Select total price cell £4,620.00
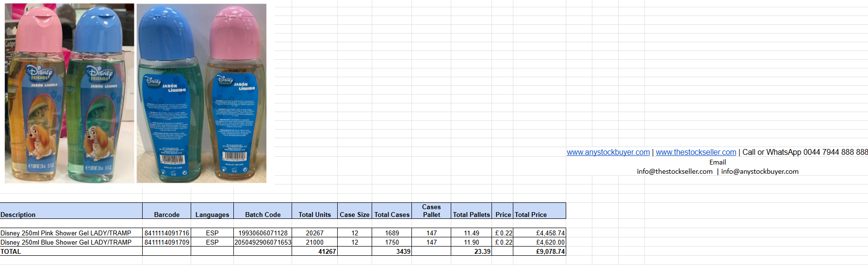This screenshot has height=265, width=868. [540, 242]
